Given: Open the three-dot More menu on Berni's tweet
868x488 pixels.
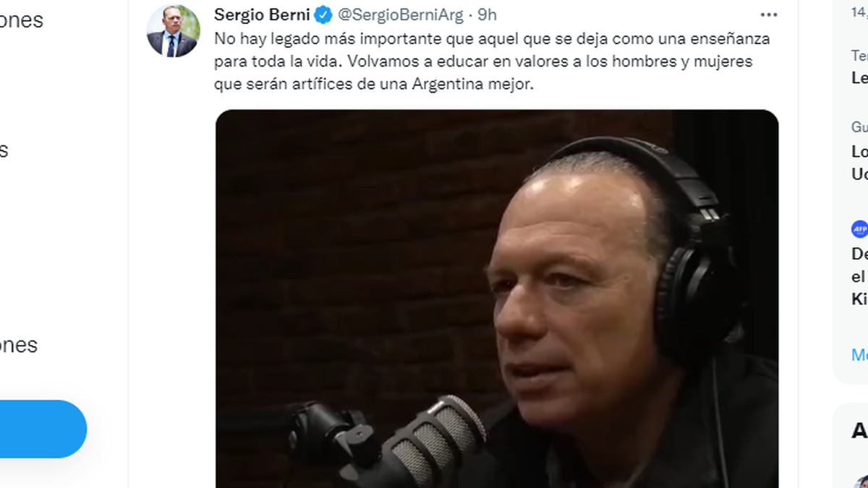Looking at the screenshot, I should [769, 14].
